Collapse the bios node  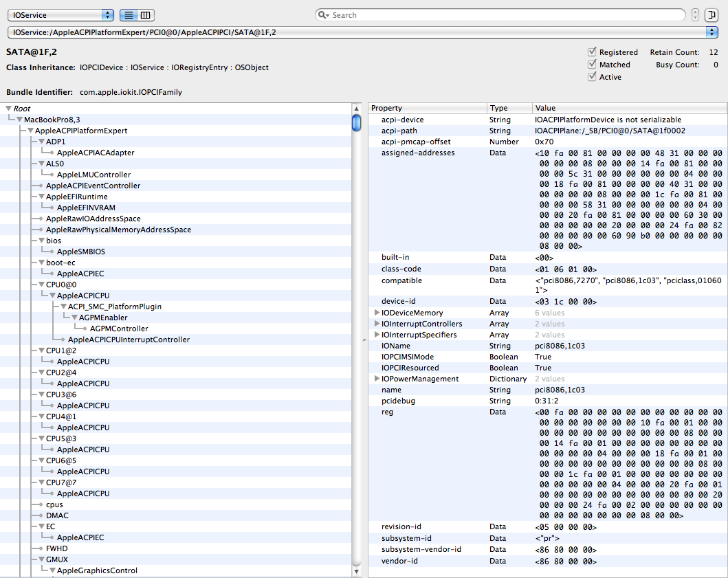(x=41, y=241)
